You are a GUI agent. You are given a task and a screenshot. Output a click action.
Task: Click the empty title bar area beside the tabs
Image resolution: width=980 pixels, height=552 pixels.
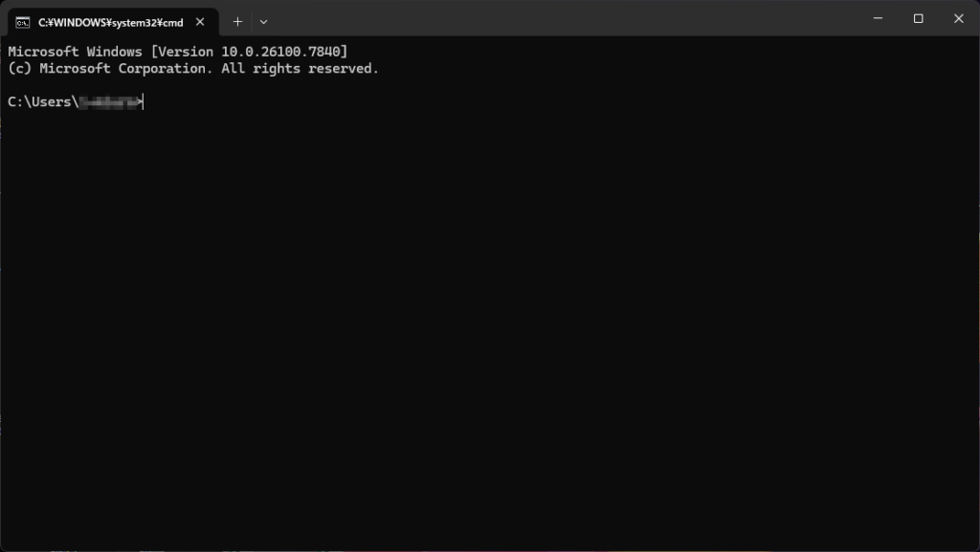tap(563, 19)
